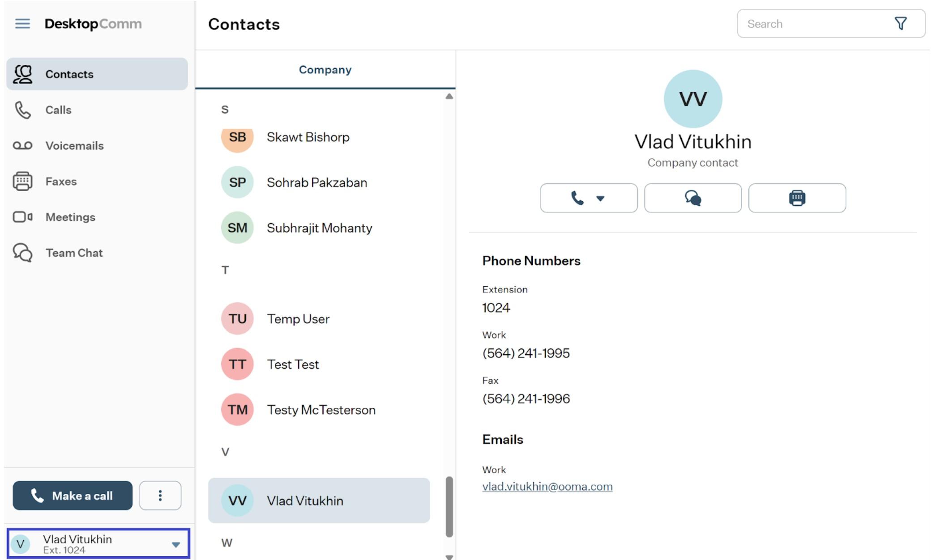Select the Company tab
The height and width of the screenshot is (560, 932).
[x=325, y=70]
